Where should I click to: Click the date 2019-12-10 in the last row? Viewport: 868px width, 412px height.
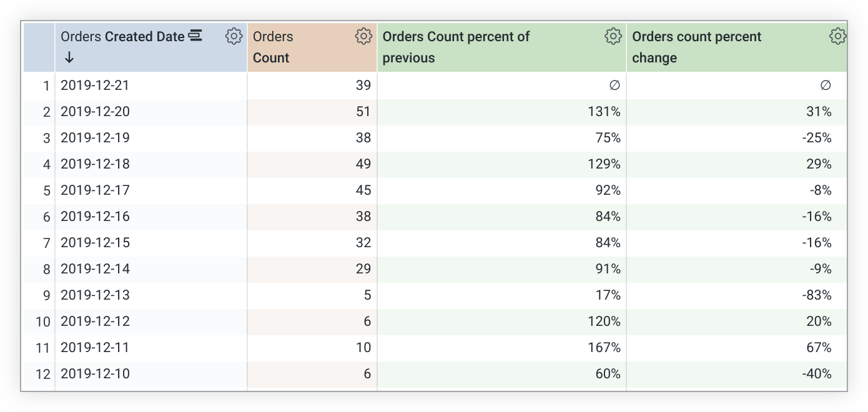94,373
